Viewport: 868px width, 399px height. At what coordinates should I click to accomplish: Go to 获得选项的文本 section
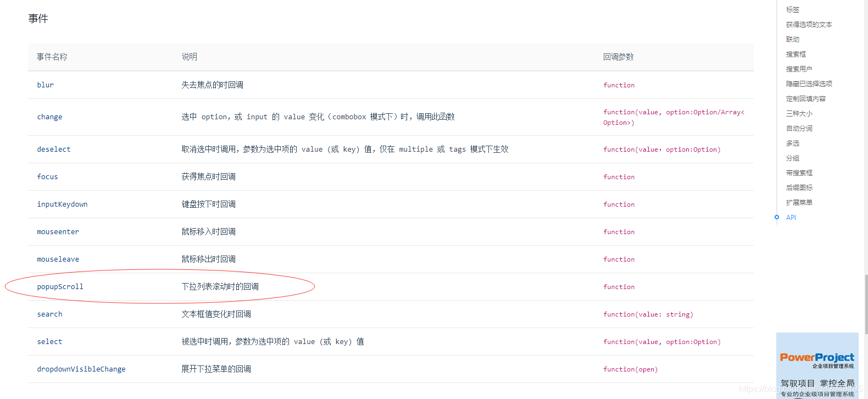tap(809, 25)
